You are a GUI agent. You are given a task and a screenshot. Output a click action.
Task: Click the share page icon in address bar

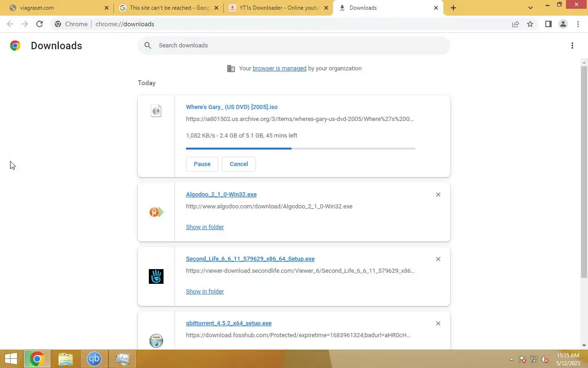[x=515, y=24]
